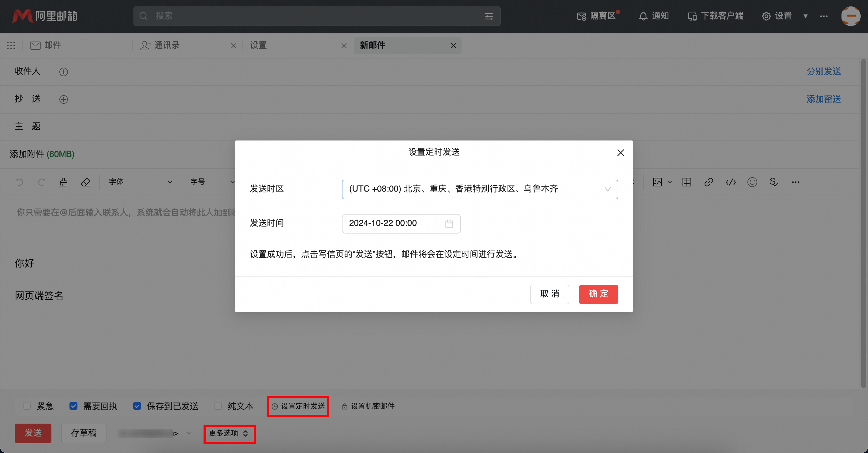Image resolution: width=868 pixels, height=453 pixels.
Task: Open the quarantine (隔离区) mailbox
Action: [597, 16]
